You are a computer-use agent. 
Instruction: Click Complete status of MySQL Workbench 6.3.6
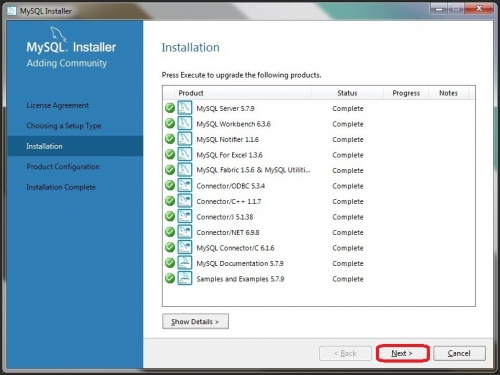348,124
